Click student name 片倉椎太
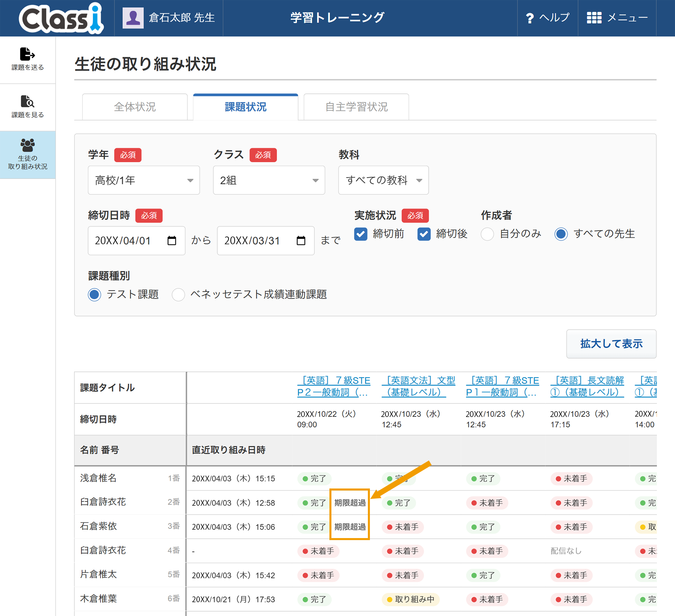675x616 pixels. [x=98, y=575]
